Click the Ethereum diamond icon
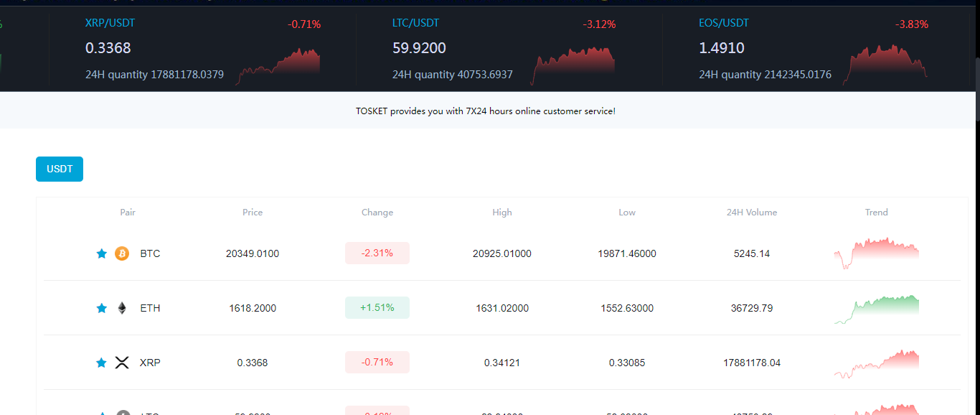This screenshot has height=415, width=980. click(122, 308)
